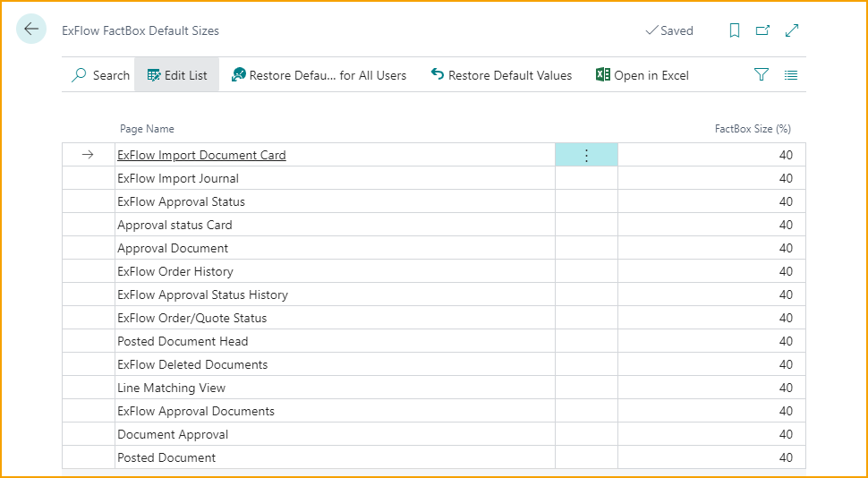
Task: Click the bookmark icon
Action: (x=735, y=31)
